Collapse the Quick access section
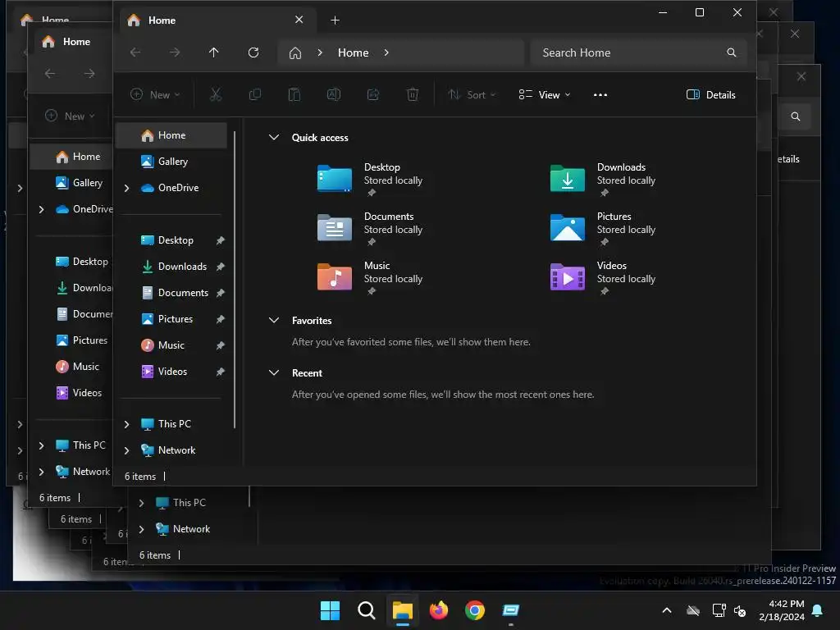Image resolution: width=840 pixels, height=630 pixels. (x=274, y=137)
